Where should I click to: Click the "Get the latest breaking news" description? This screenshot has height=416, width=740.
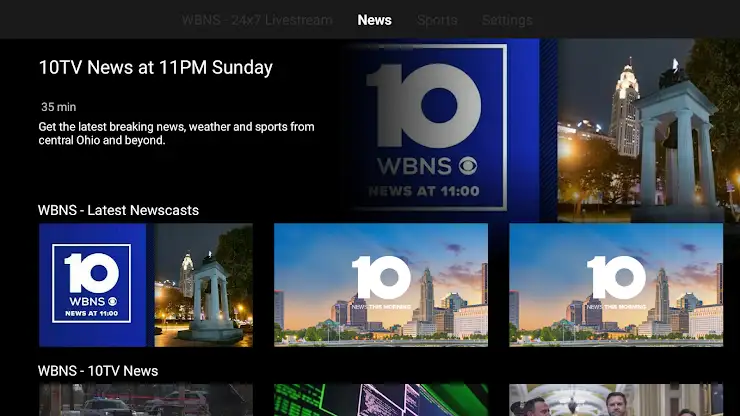(x=177, y=134)
